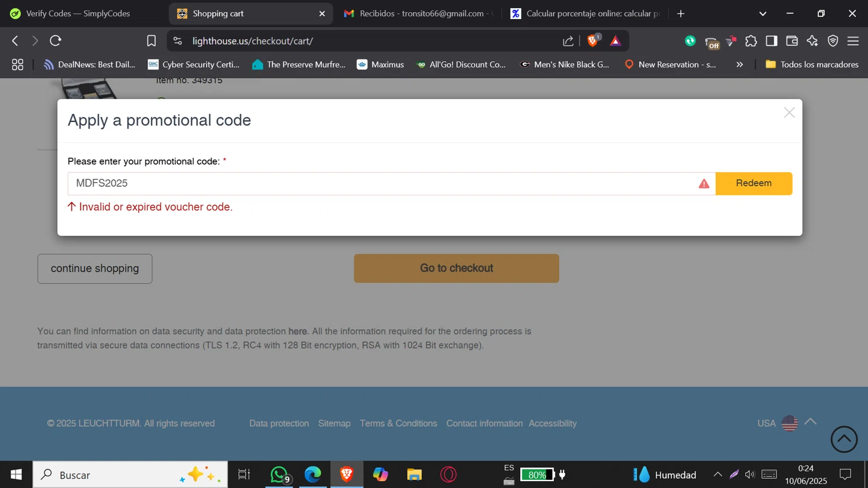Open Task View on taskbar

[x=244, y=475]
